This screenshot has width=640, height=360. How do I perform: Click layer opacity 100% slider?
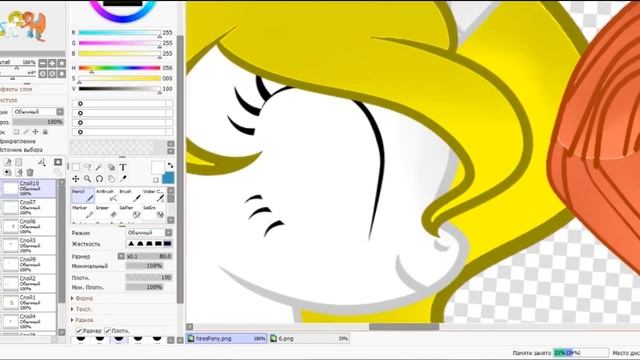click(x=38, y=122)
